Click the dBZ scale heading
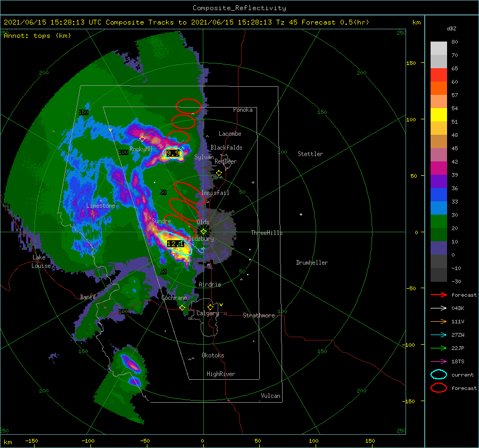Viewport: 479px width, 448px height. pyautogui.click(x=451, y=28)
